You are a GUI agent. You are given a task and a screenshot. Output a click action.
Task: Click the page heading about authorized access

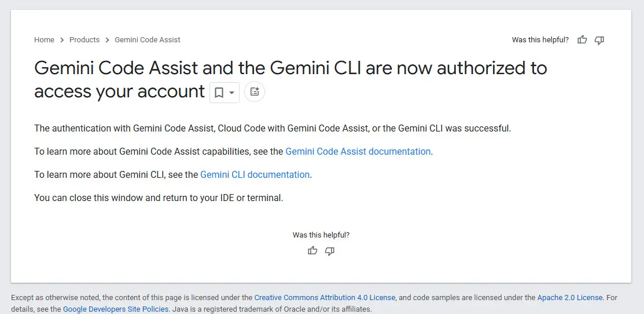coord(290,68)
